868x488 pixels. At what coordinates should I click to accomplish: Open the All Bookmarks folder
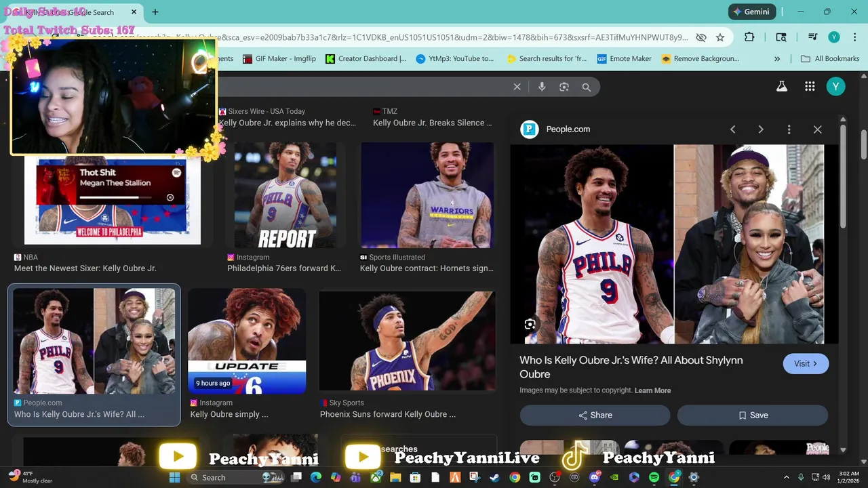coord(830,59)
